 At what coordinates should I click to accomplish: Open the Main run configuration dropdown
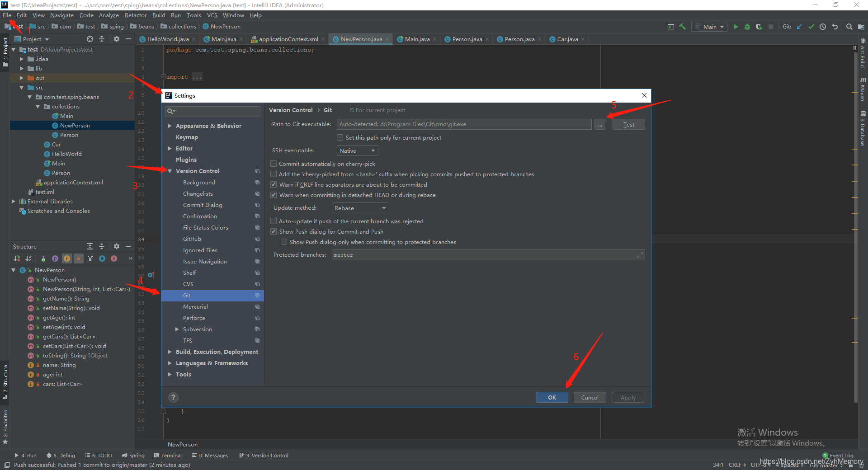(x=710, y=27)
